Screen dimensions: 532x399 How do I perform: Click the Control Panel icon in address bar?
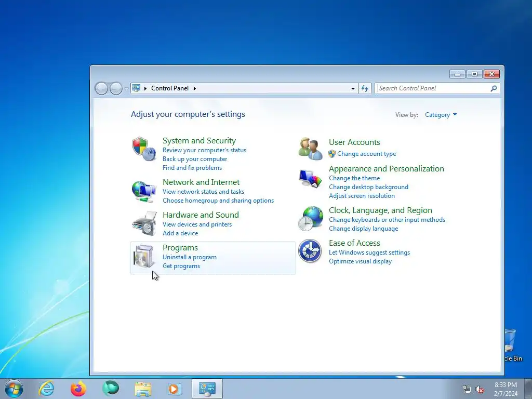tap(136, 88)
